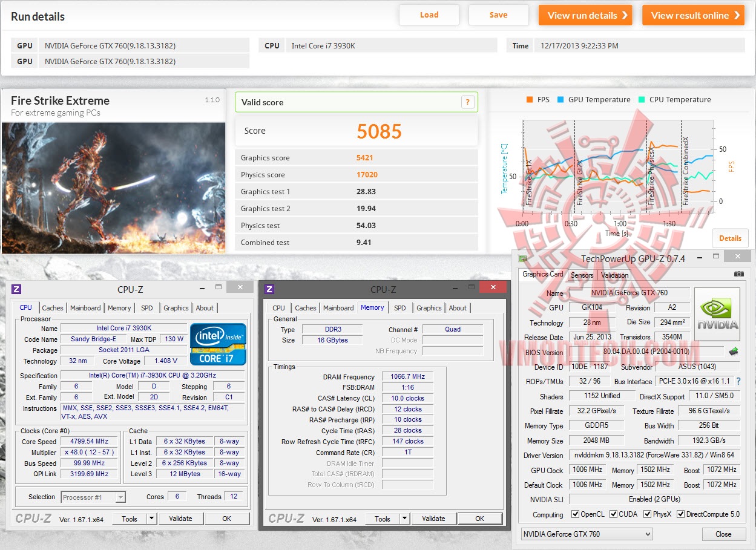Click the Bandwidth value 192.3 GB/s
Viewport: 756px width, 550px height.
709,440
